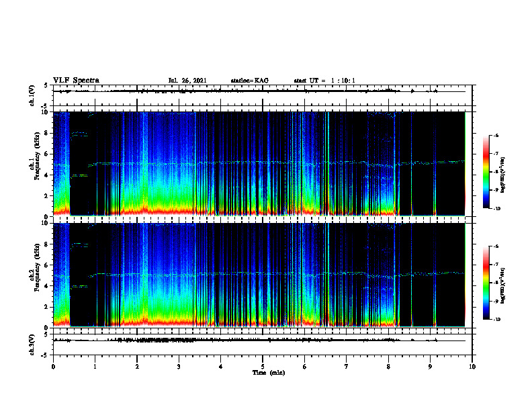Viewport: 532px width, 411px height.
Task: Click time axis tick label "6"
Action: click(x=305, y=367)
